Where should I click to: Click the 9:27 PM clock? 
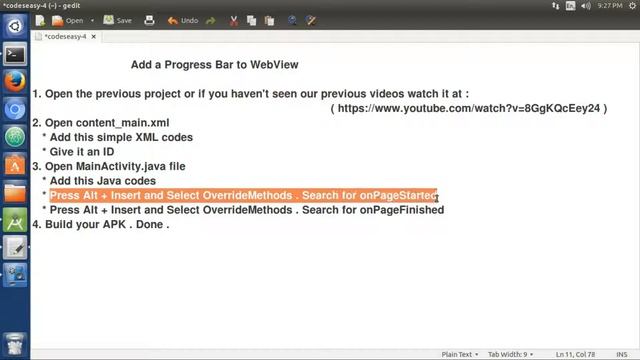tap(610, 6)
